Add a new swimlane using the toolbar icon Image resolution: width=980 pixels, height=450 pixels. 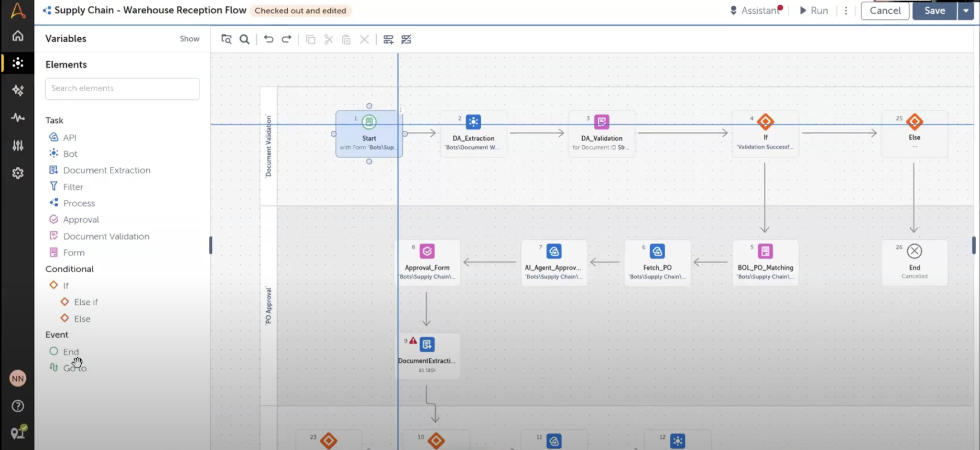[x=388, y=39]
